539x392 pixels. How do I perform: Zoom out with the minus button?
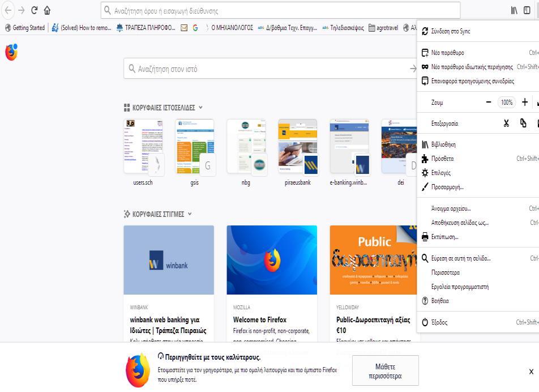(x=489, y=102)
